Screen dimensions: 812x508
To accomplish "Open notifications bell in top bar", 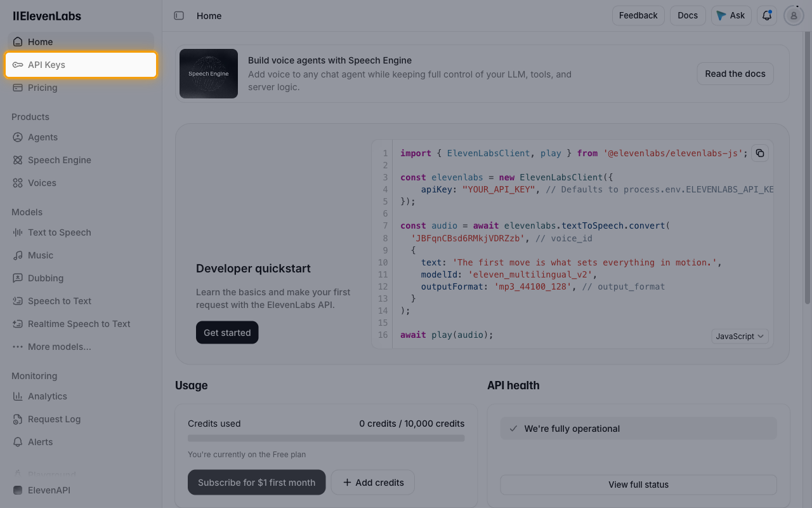I will tap(767, 15).
